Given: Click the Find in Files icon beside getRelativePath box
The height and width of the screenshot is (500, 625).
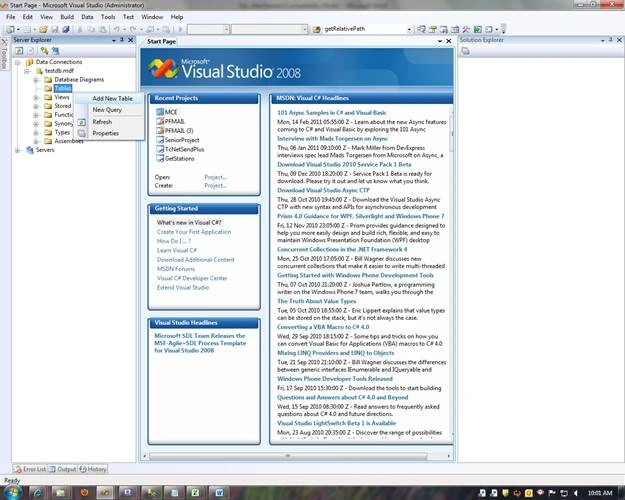Looking at the screenshot, I should pyautogui.click(x=316, y=30).
